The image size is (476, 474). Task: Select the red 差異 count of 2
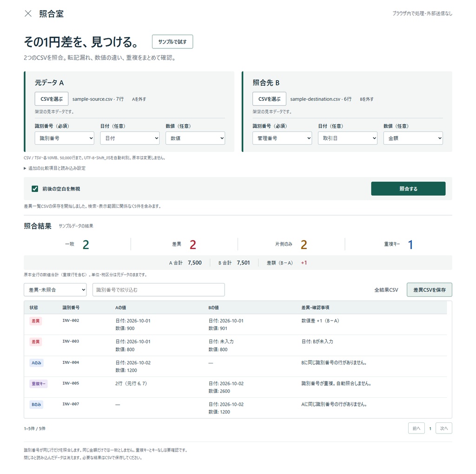193,244
